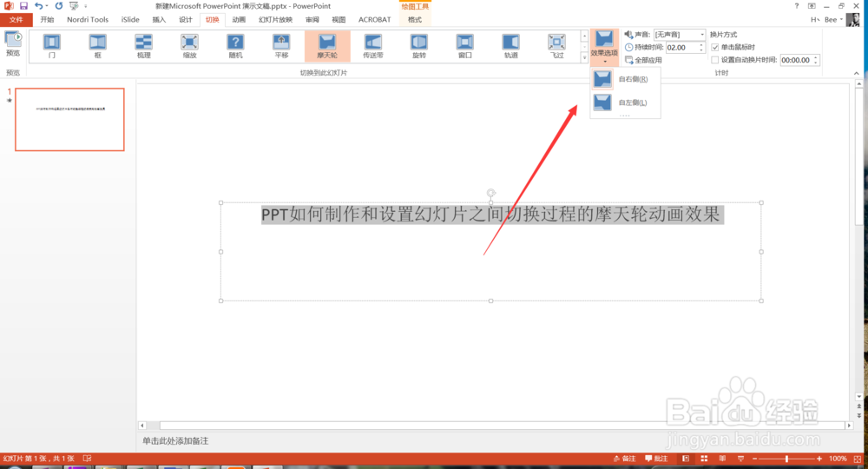868x469 pixels.
Task: Customize Quick Access Toolbar dropdown
Action: pyautogui.click(x=86, y=6)
